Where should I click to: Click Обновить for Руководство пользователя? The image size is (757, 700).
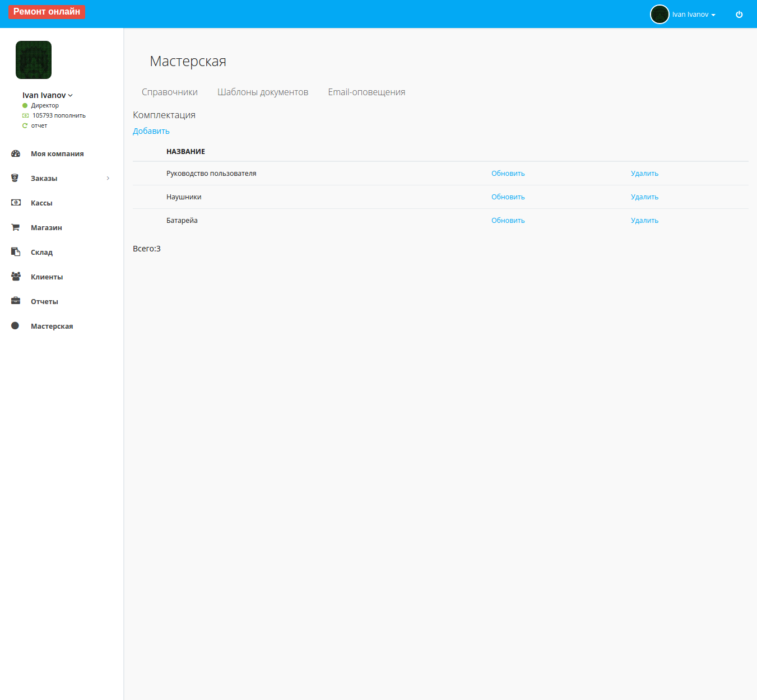[x=508, y=174]
